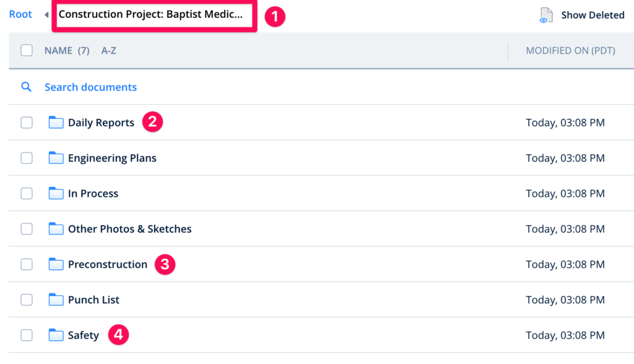Click the Daily Reports folder icon
The width and height of the screenshot is (634, 364).
coord(56,123)
